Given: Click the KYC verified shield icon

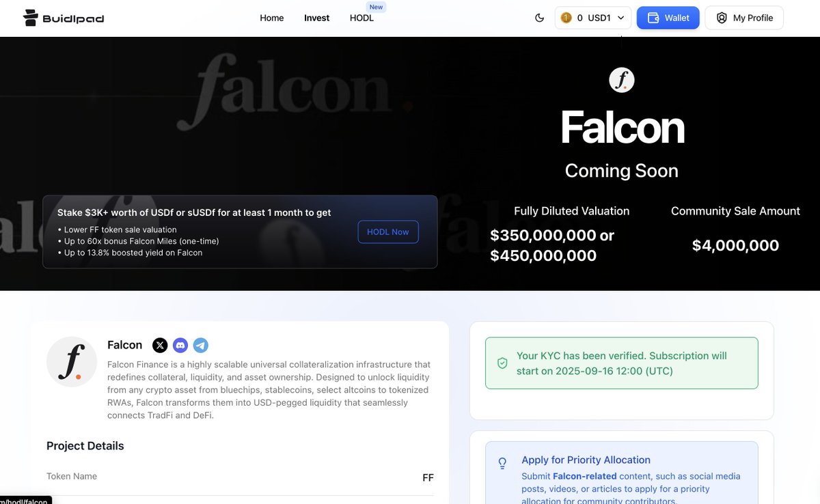Looking at the screenshot, I should tap(502, 363).
